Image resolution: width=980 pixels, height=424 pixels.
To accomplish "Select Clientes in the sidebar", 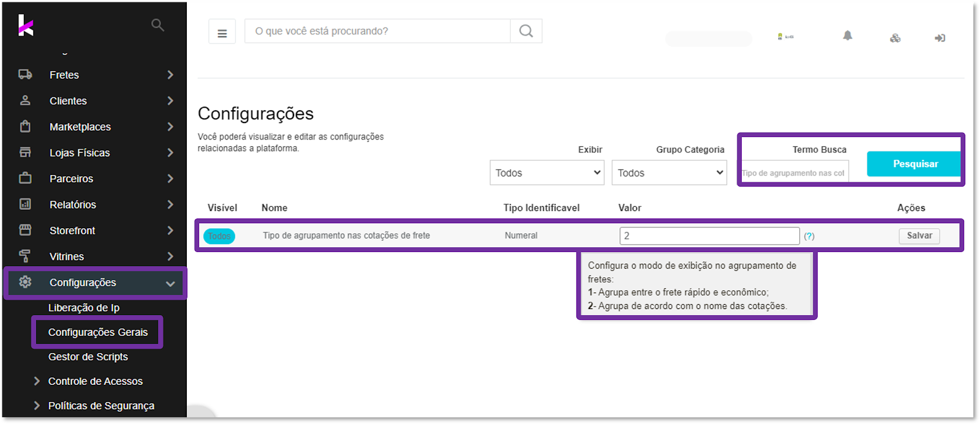I will click(68, 100).
